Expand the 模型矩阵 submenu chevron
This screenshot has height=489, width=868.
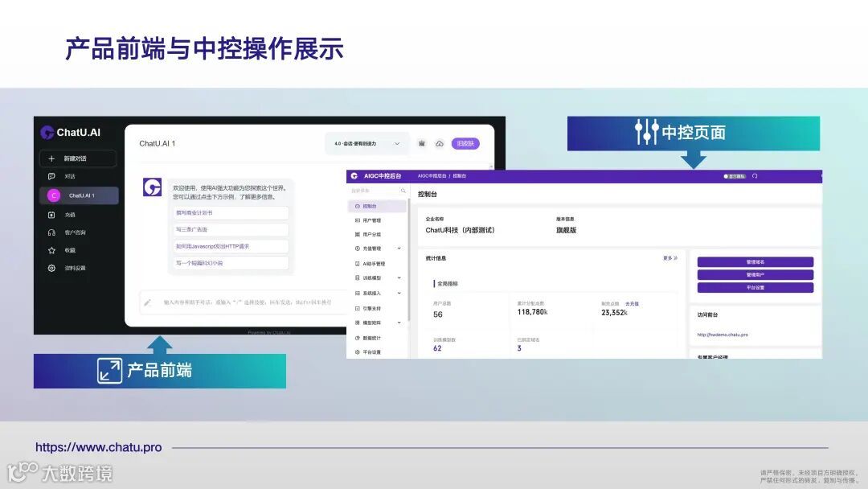[399, 323]
